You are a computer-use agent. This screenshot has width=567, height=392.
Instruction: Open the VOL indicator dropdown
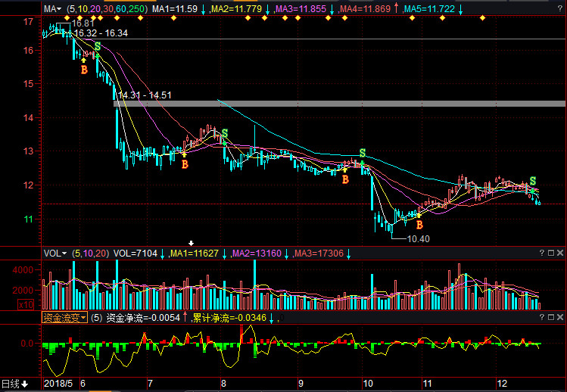click(55, 254)
